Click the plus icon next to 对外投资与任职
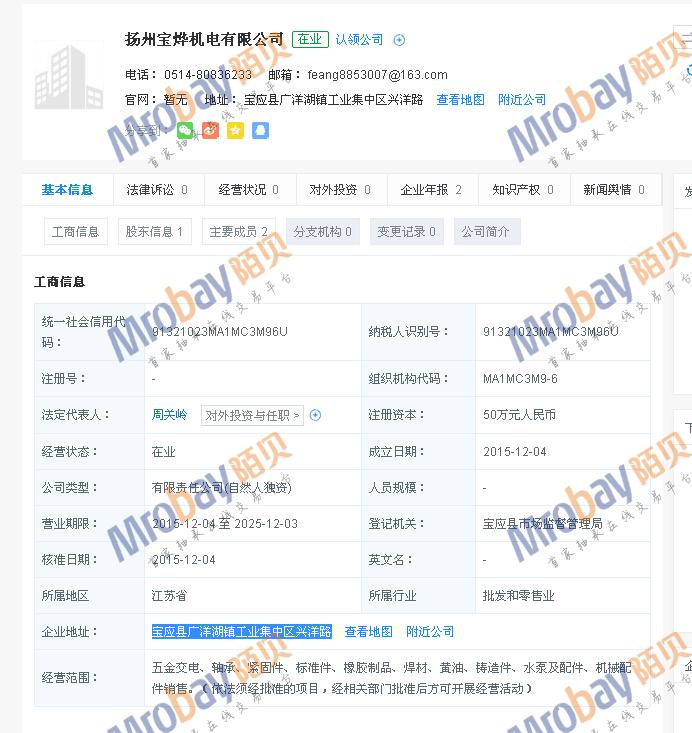This screenshot has height=733, width=692. (x=315, y=415)
